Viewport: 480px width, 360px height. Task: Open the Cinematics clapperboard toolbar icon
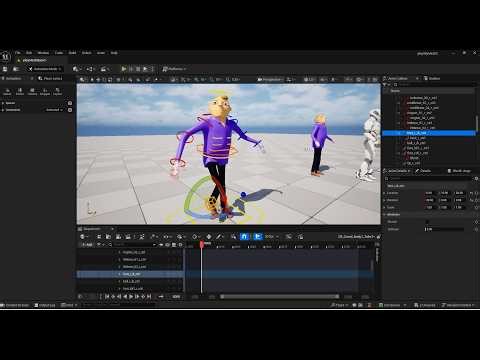tap(105, 69)
